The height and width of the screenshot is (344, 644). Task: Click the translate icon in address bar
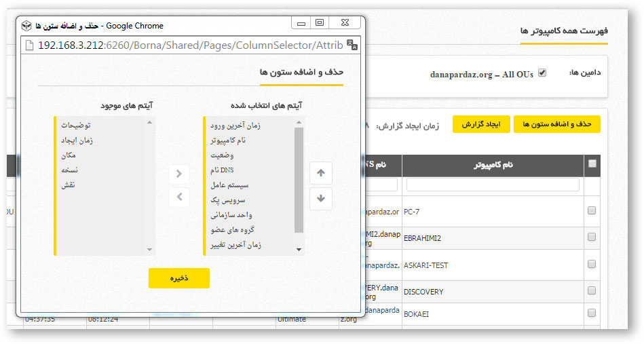[x=352, y=45]
